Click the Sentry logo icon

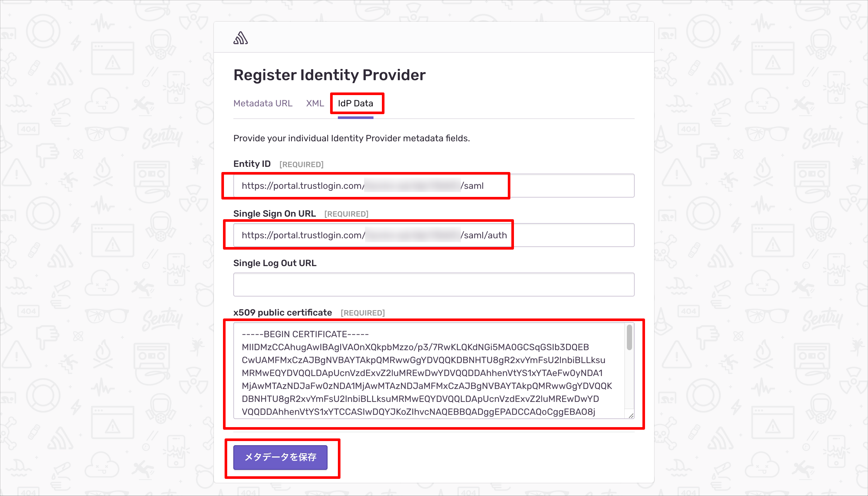pyautogui.click(x=240, y=38)
